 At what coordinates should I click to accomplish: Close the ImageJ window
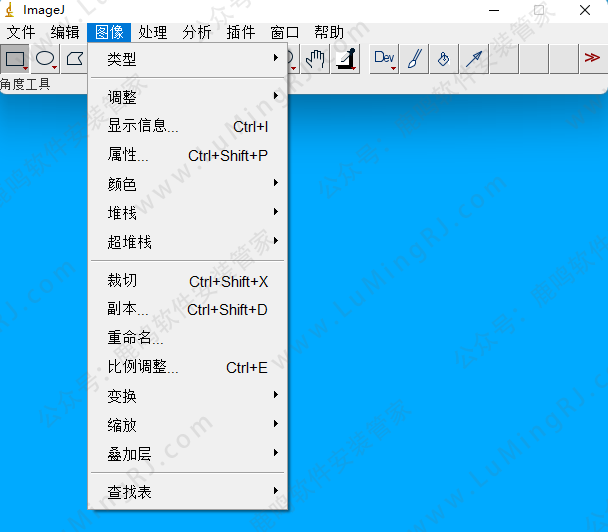585,10
